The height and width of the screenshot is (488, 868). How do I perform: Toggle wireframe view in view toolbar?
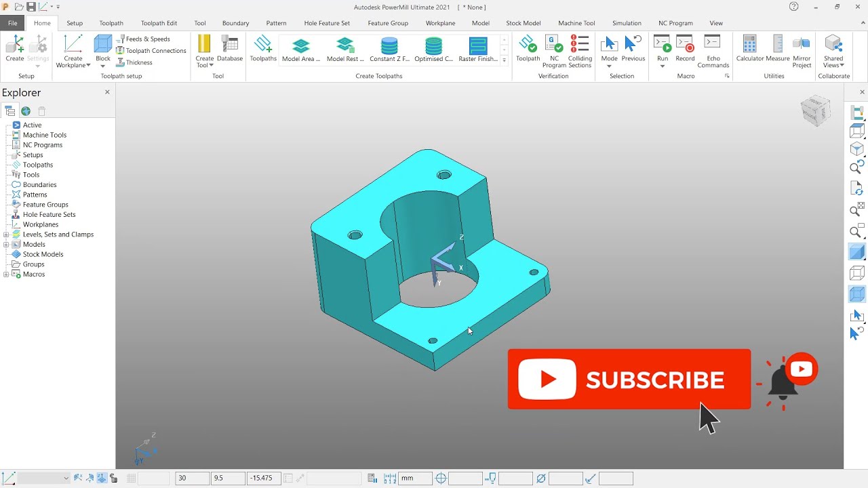click(x=857, y=273)
